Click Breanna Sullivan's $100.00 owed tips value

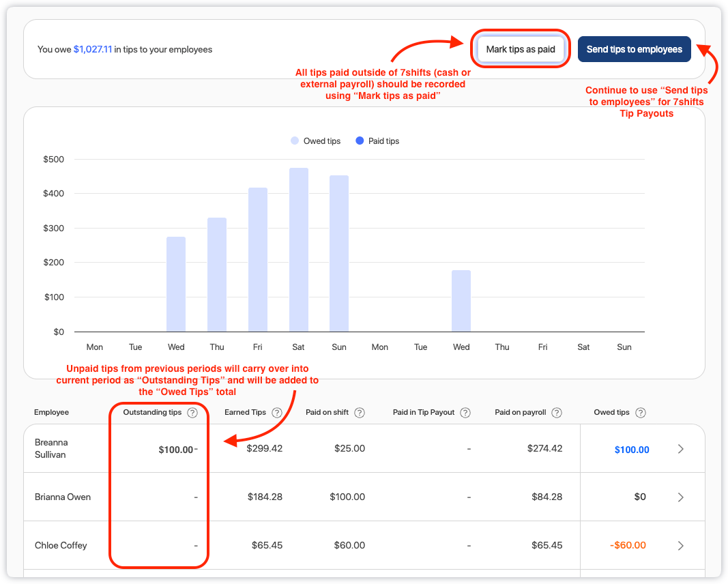pos(631,450)
